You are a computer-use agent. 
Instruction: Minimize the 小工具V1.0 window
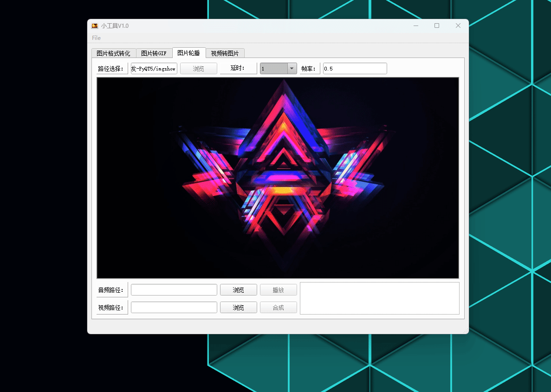click(x=416, y=26)
